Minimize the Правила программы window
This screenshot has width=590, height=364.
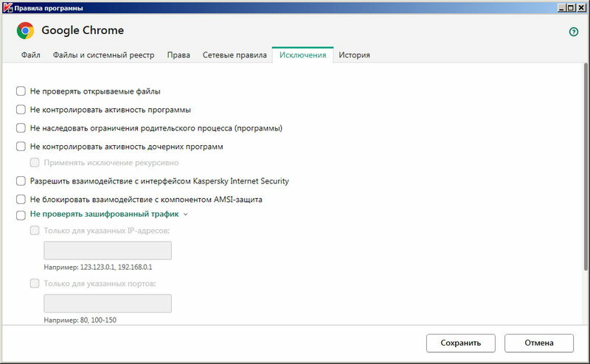click(x=562, y=7)
